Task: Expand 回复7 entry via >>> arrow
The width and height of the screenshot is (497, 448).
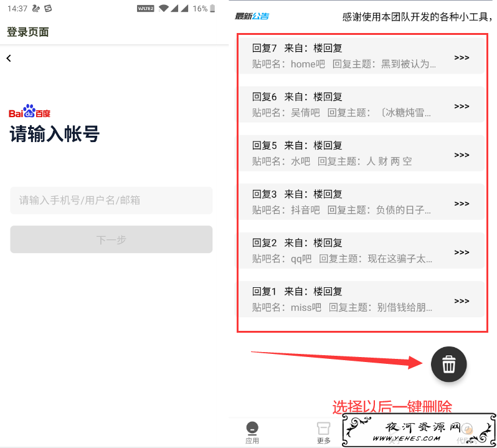Action: pos(462,57)
